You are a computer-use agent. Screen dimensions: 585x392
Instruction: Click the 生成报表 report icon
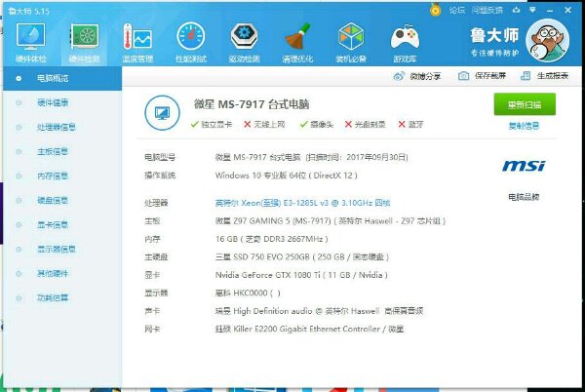pyautogui.click(x=526, y=76)
